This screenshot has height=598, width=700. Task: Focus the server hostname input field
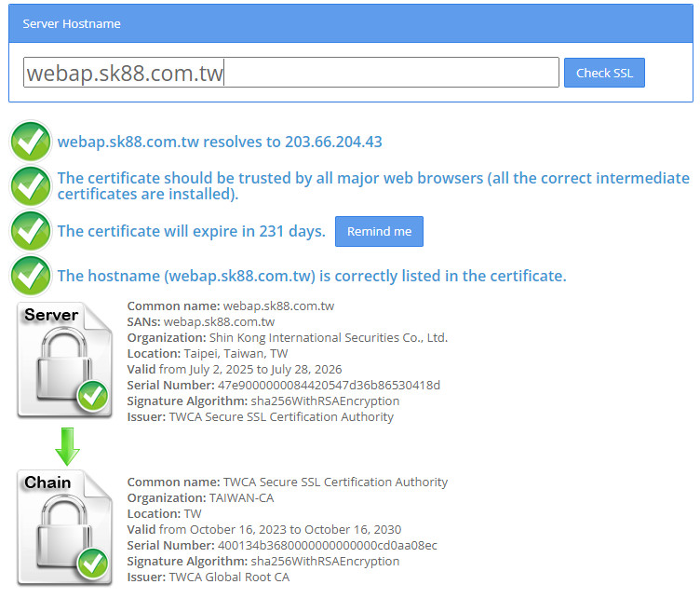[x=290, y=73]
